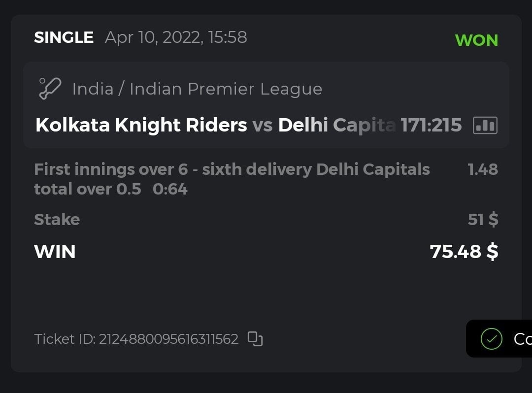Click the SINGLE bet type label
The height and width of the screenshot is (393, 532).
64,37
